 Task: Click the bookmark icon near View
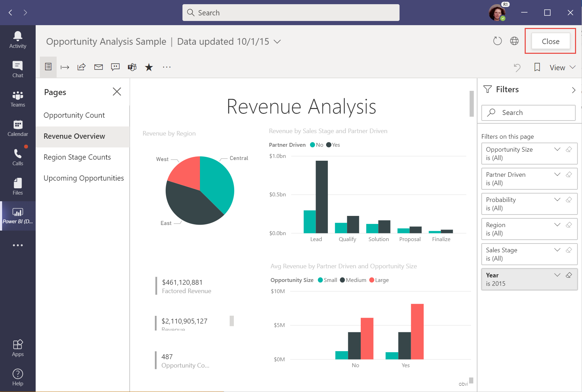point(537,67)
